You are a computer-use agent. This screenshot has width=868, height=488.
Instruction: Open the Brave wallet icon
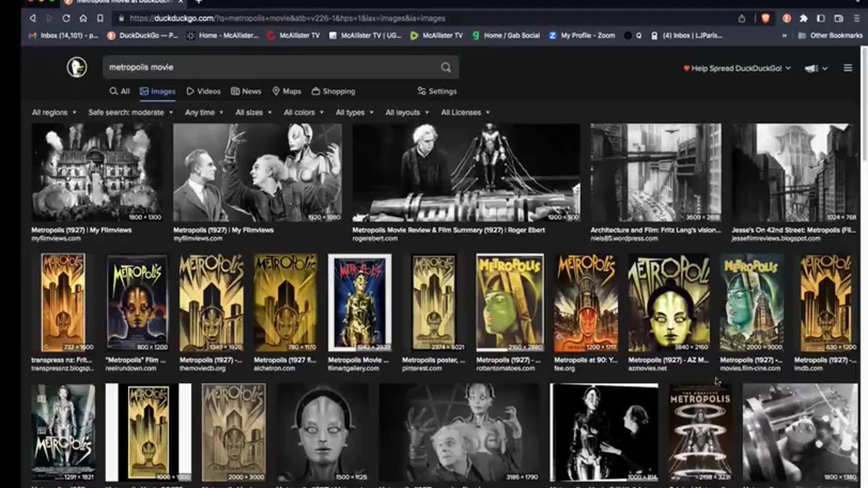tap(839, 18)
